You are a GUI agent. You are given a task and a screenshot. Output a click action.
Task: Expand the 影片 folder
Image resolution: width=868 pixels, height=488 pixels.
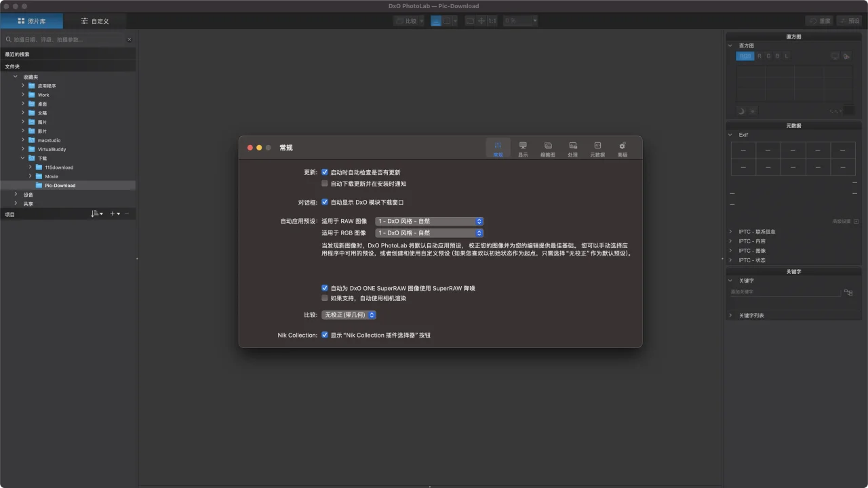pyautogui.click(x=22, y=131)
